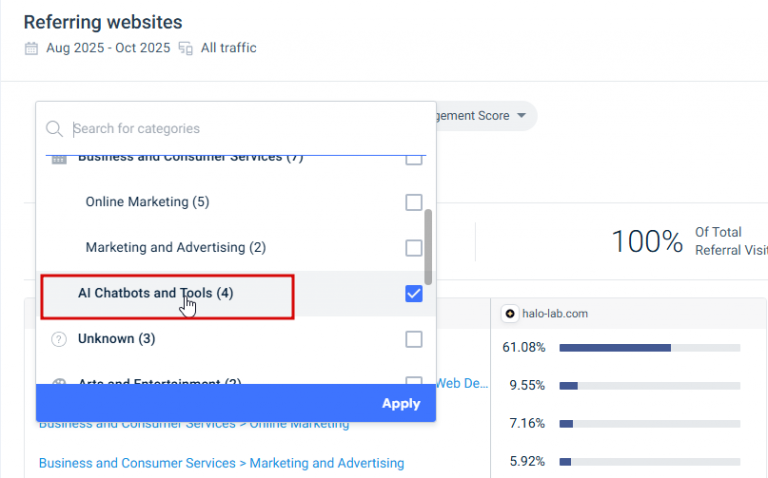Click the 61.08% traffic share bar
Viewport: 768px width, 478px height.
(649, 348)
